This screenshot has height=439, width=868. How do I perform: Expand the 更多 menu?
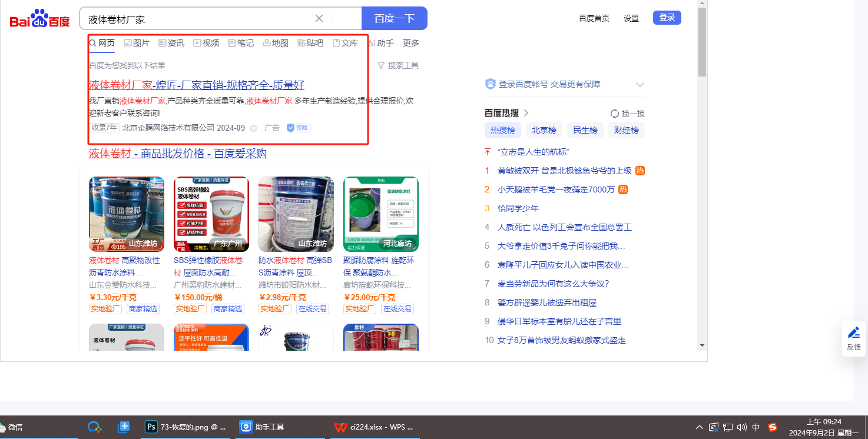[411, 43]
